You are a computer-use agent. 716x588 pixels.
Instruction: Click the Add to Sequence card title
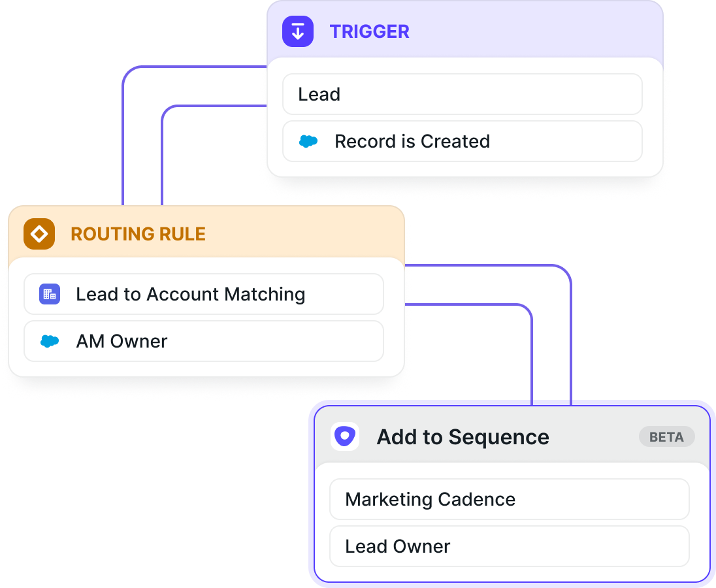(x=463, y=437)
